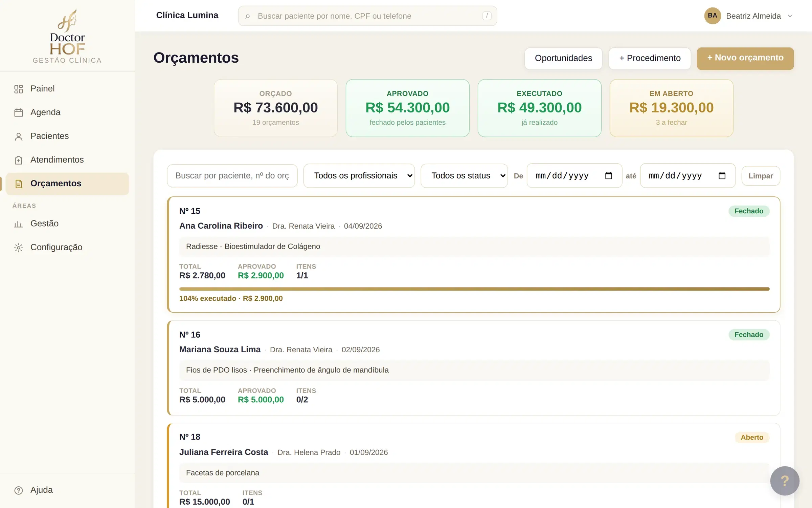The width and height of the screenshot is (812, 508).
Task: Click the + Procedimento button
Action: [x=650, y=58]
